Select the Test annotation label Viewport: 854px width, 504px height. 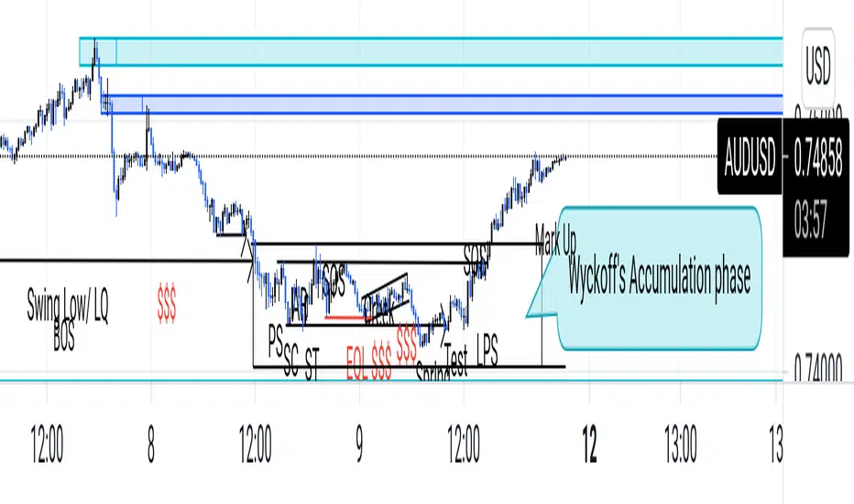456,359
